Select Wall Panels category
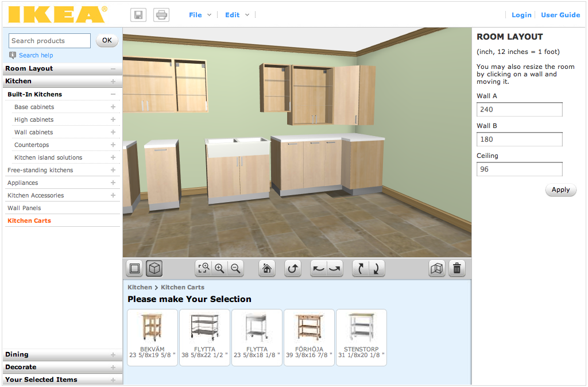The image size is (588, 387). [24, 208]
